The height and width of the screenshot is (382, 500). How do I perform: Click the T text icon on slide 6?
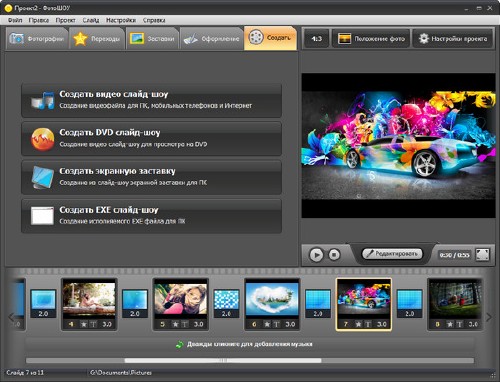276,324
